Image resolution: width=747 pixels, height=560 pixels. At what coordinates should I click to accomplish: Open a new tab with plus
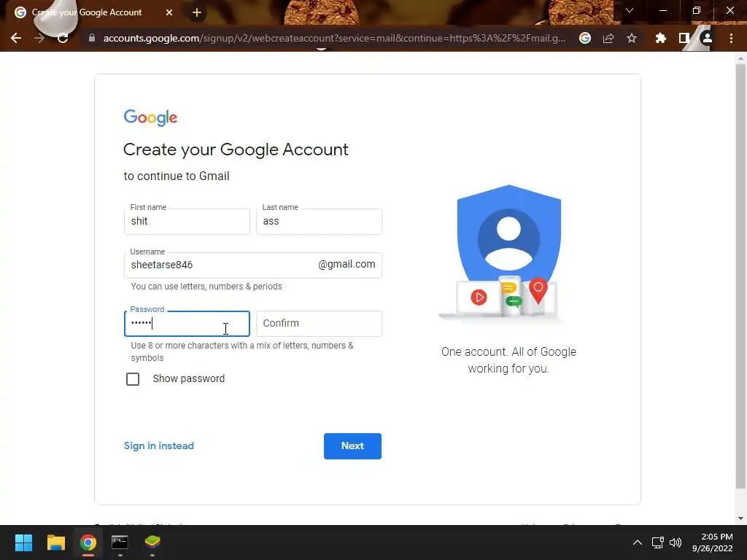tap(197, 12)
